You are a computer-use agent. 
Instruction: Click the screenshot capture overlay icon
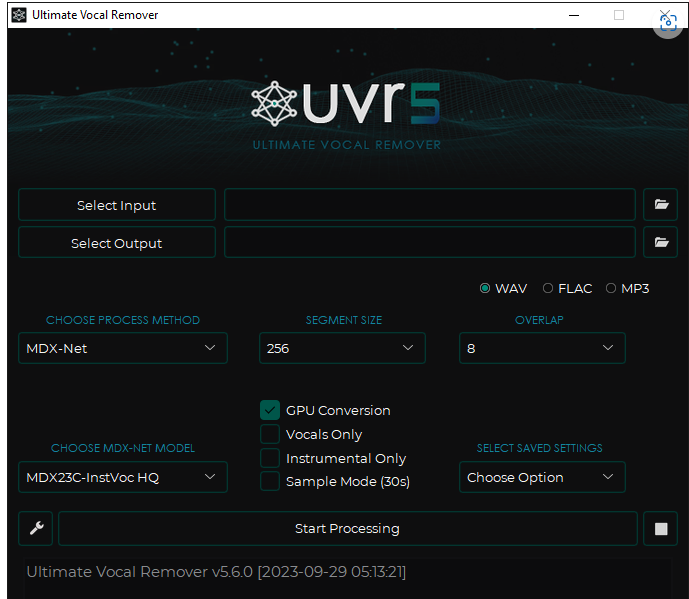[668, 22]
